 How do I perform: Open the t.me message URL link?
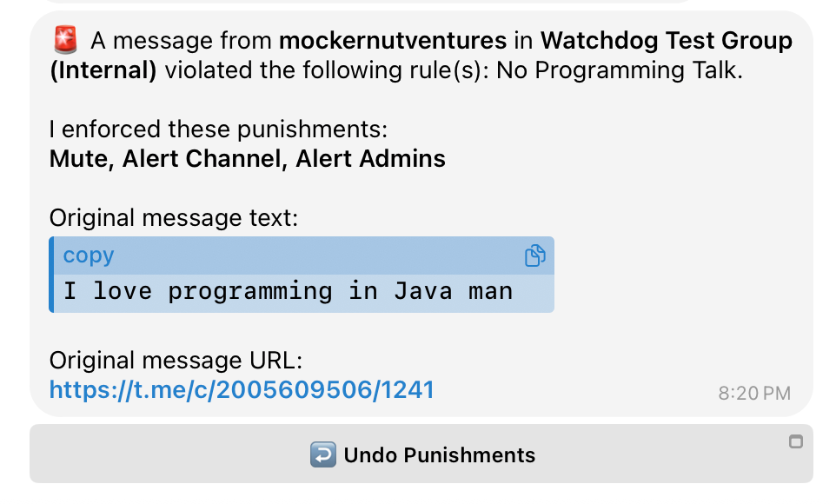click(x=242, y=389)
